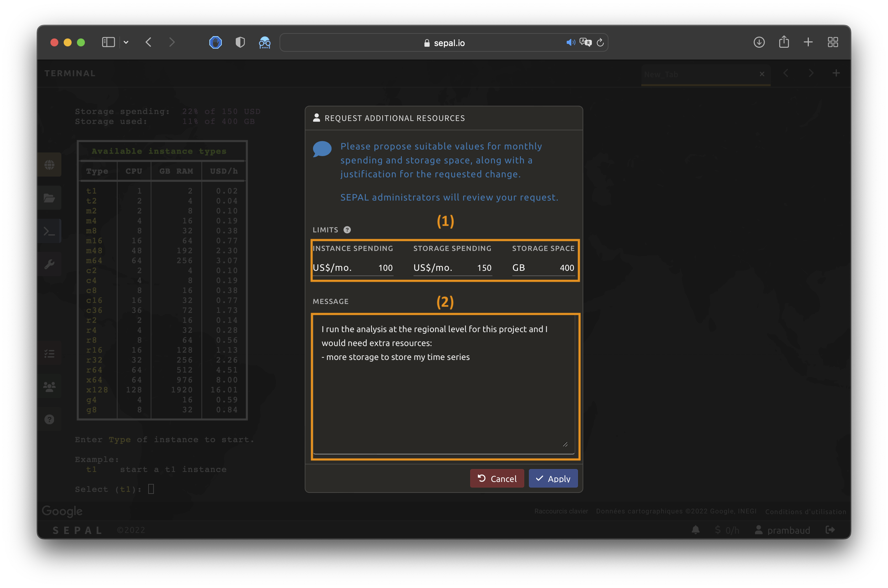The height and width of the screenshot is (588, 888).
Task: Add a new terminal tab with plus
Action: tap(836, 73)
